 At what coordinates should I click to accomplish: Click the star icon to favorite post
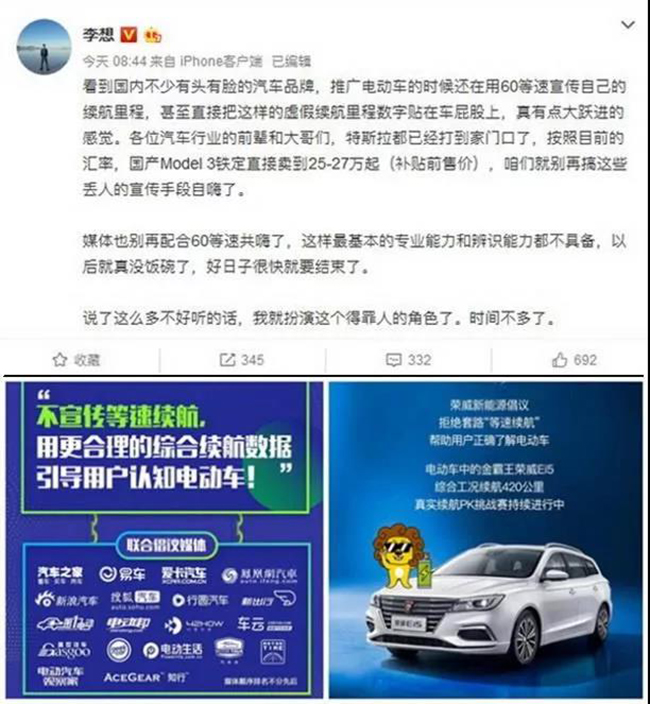[x=60, y=360]
